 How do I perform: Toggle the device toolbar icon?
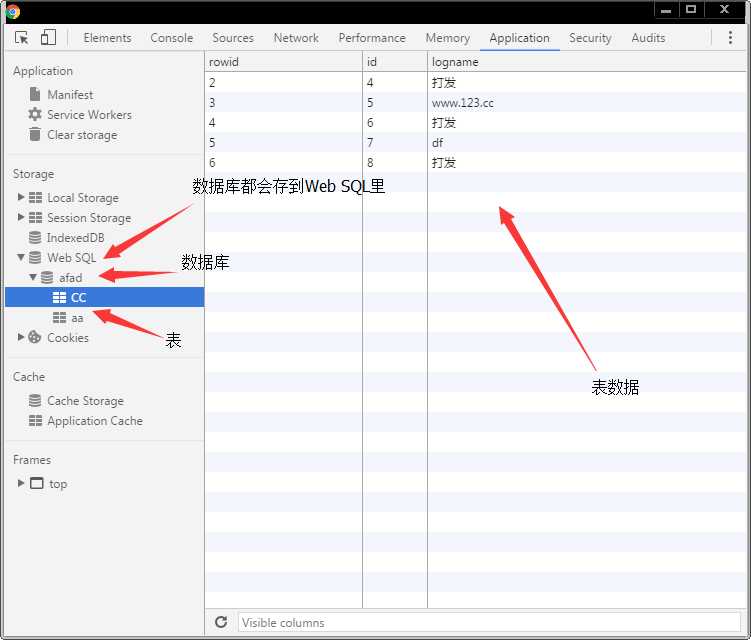48,37
